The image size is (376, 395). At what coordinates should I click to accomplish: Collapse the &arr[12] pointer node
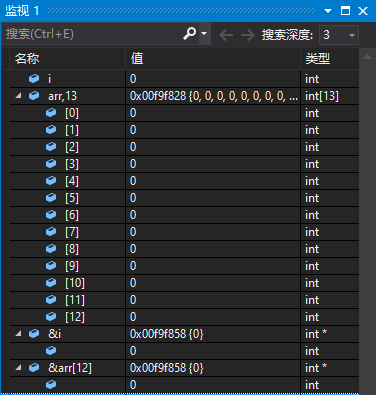tap(18, 368)
